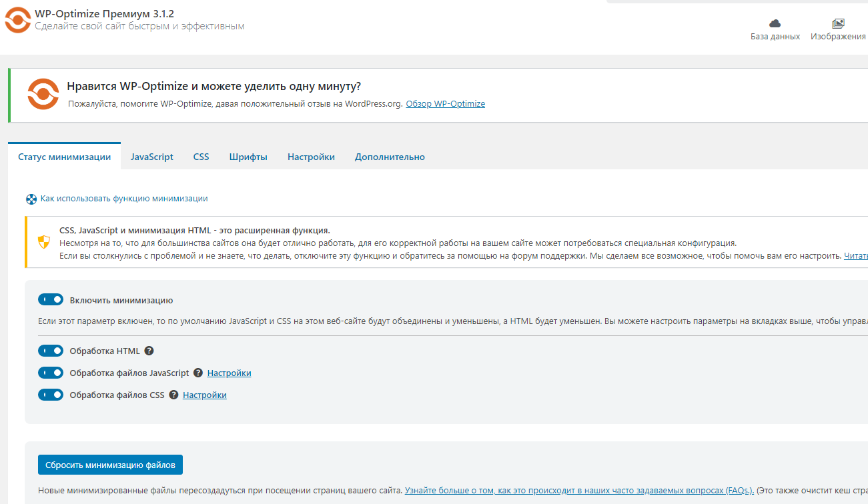Click the Включить минимизацию label
The height and width of the screenshot is (504, 868).
click(x=121, y=300)
